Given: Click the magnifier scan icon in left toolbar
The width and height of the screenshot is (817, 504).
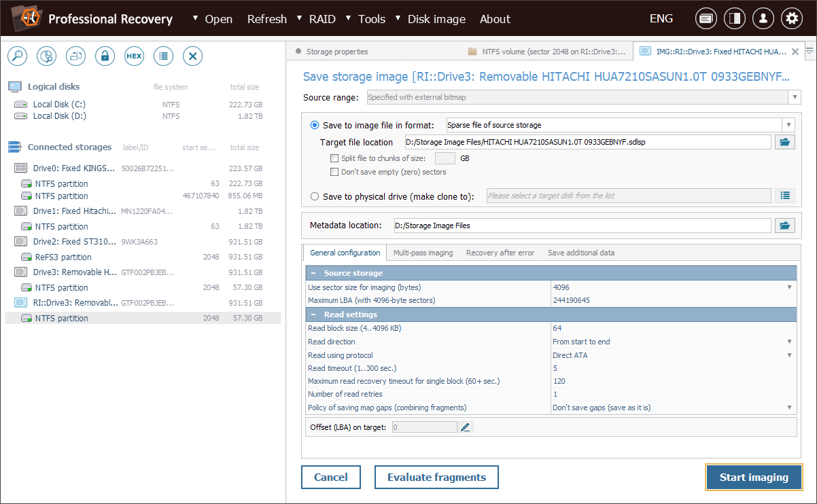Looking at the screenshot, I should pyautogui.click(x=17, y=56).
